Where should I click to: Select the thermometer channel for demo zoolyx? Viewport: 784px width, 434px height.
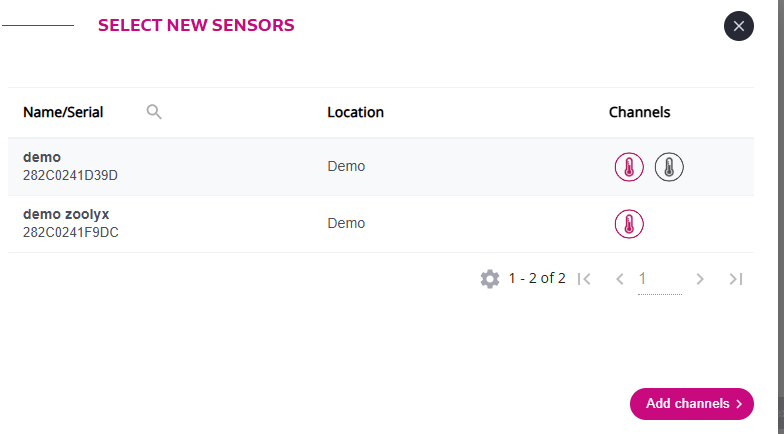[x=629, y=224]
